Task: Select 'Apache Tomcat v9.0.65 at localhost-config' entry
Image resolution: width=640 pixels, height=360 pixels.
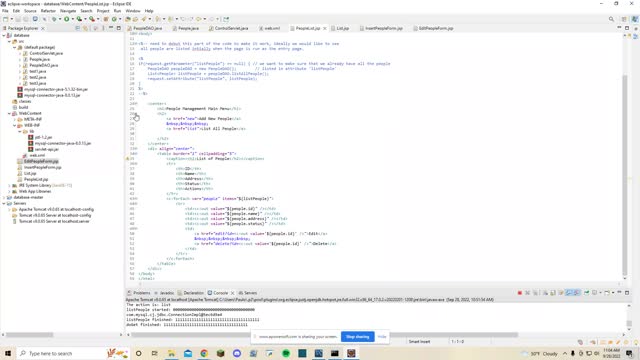Action: pos(56,209)
